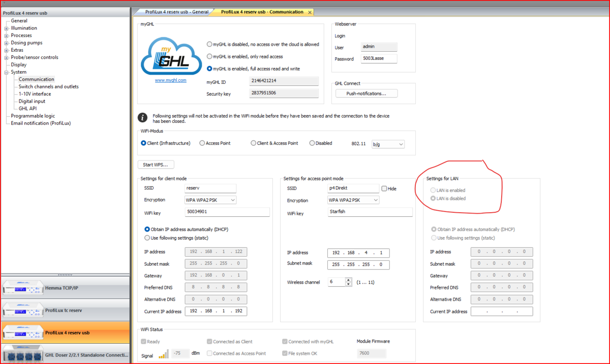
Task: Click the Security key value field
Action: (284, 93)
